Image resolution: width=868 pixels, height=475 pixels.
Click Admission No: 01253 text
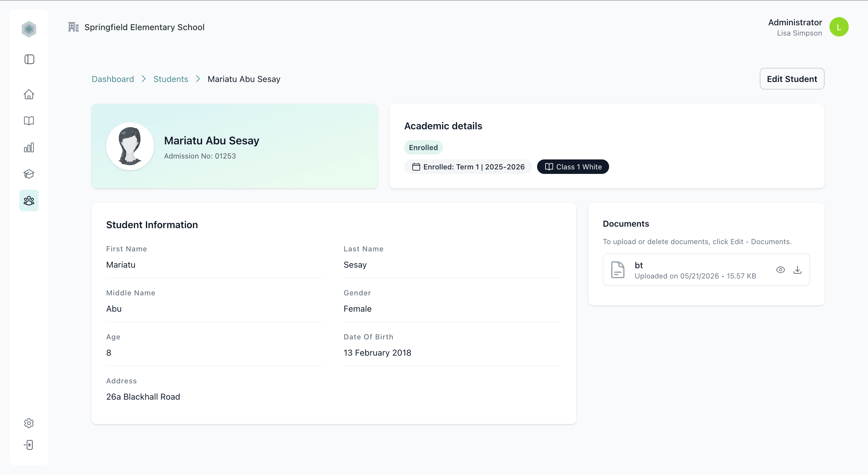pyautogui.click(x=200, y=156)
